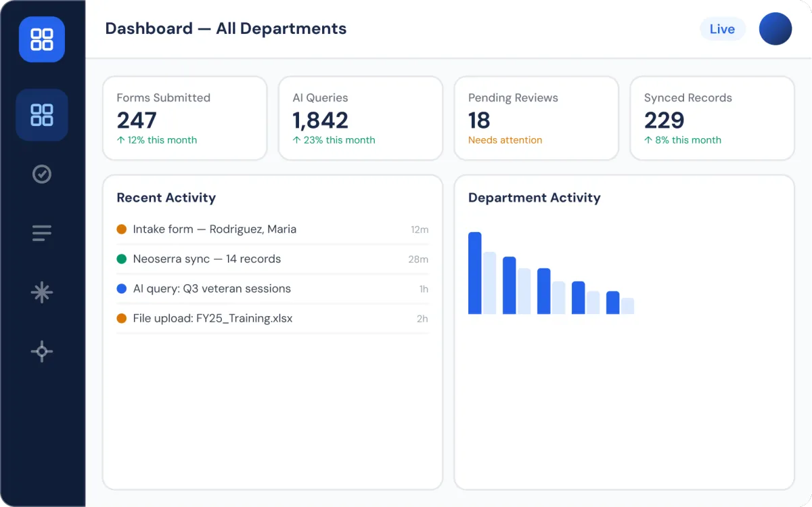The width and height of the screenshot is (812, 507).
Task: Click the 1,842 value
Action: (321, 120)
